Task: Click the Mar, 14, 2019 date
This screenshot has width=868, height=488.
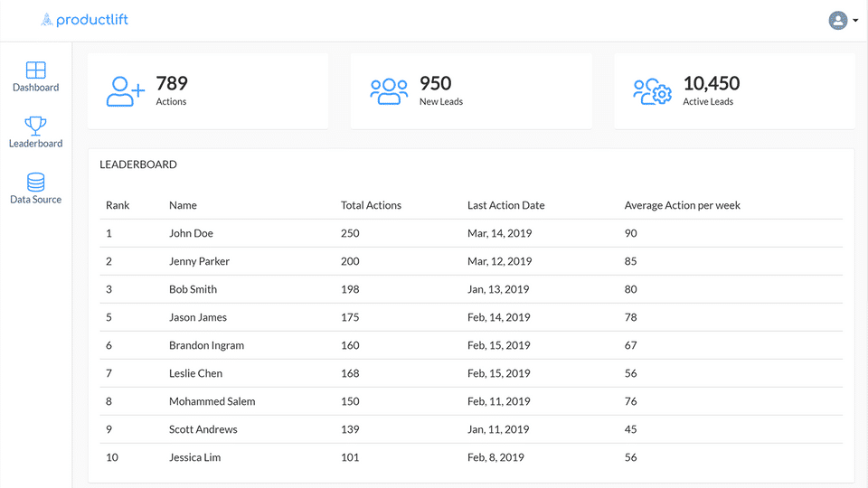Action: point(499,233)
